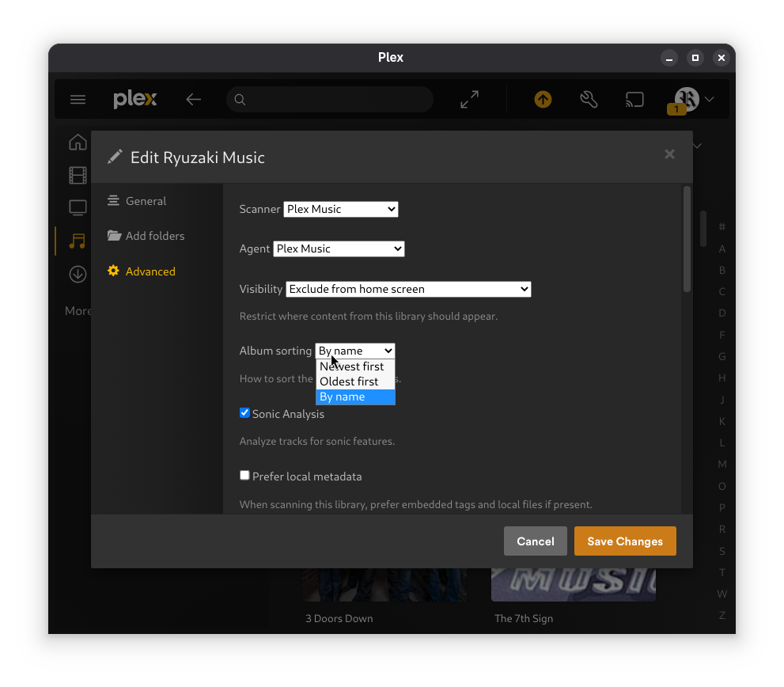Screen dimensions: 784x687
Task: Open the update available arrow icon
Action: point(543,99)
